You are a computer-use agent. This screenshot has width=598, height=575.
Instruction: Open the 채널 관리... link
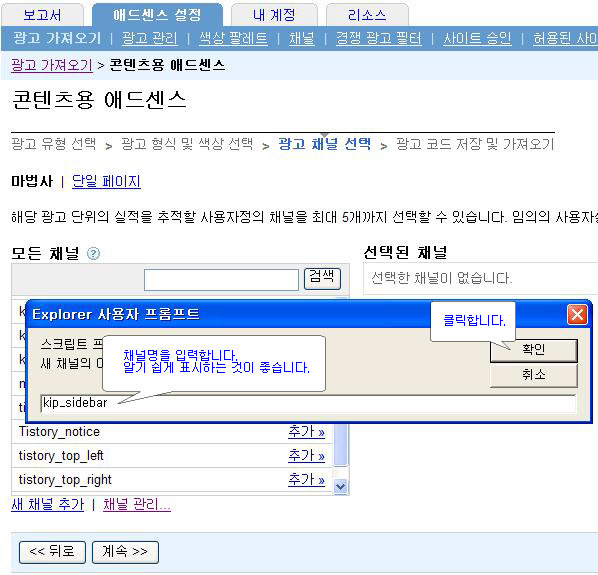[137, 504]
